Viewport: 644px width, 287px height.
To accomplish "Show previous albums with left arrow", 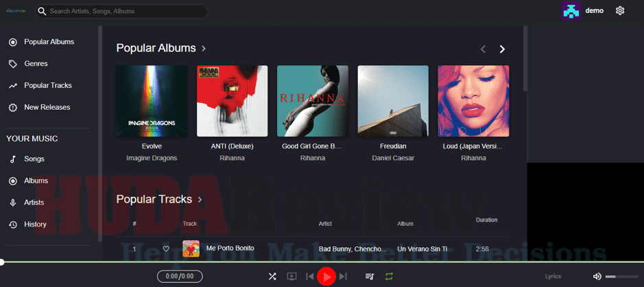I will [x=483, y=49].
